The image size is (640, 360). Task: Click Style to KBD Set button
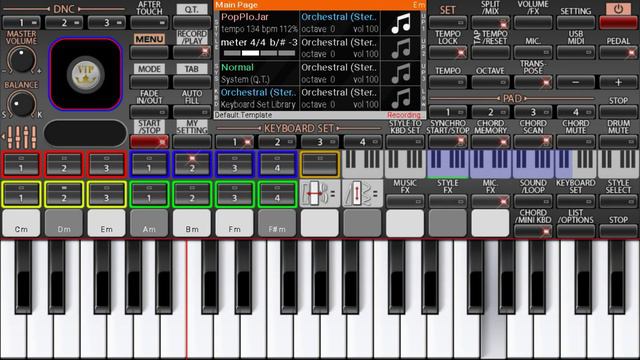(x=405, y=142)
